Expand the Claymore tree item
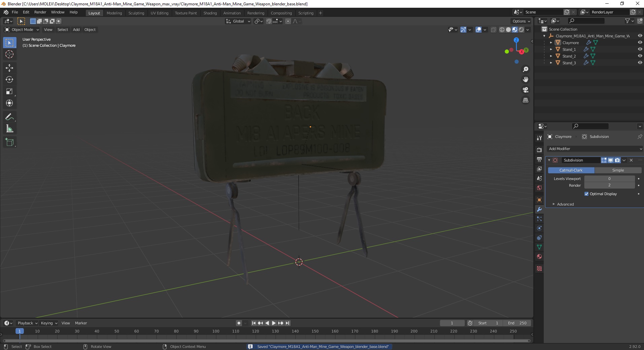 [551, 43]
